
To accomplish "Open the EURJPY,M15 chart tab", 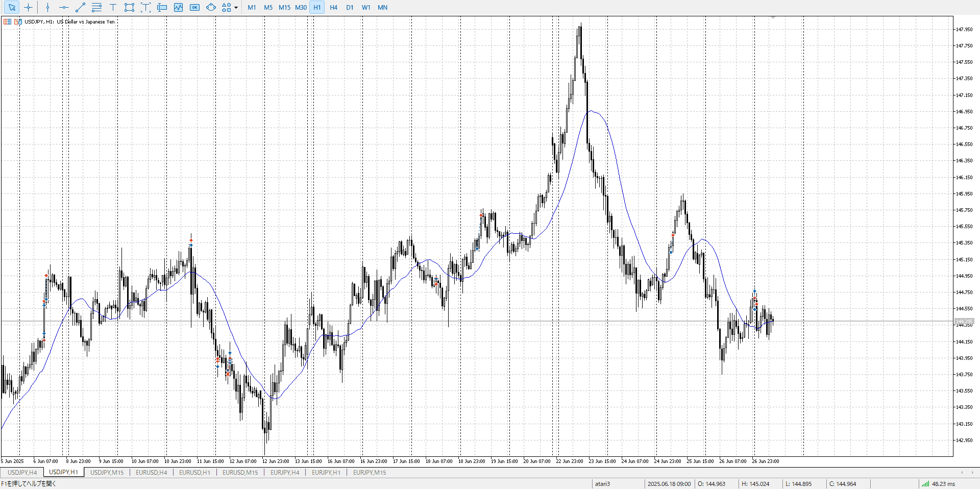I will pyautogui.click(x=369, y=473).
